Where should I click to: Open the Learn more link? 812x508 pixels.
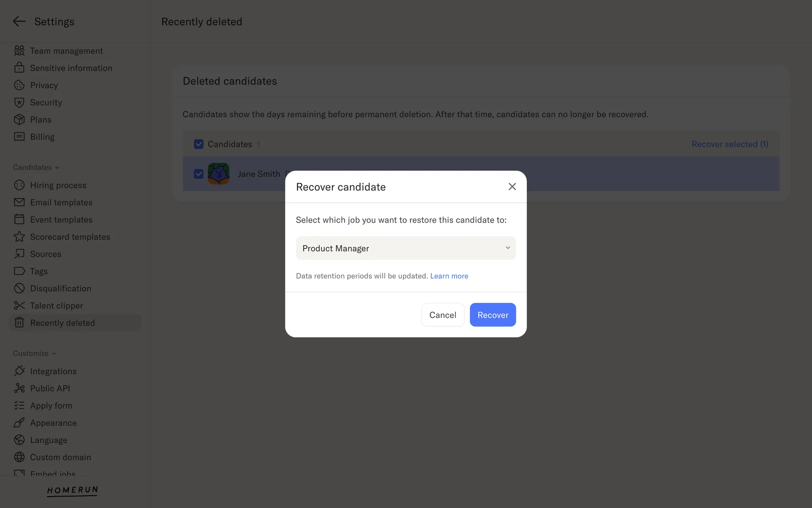(449, 276)
